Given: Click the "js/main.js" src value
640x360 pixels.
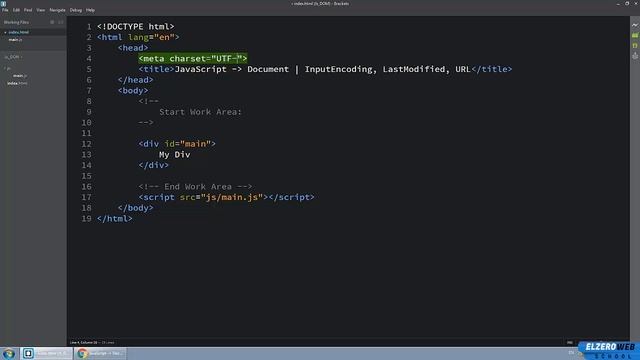Looking at the screenshot, I should (x=231, y=198).
